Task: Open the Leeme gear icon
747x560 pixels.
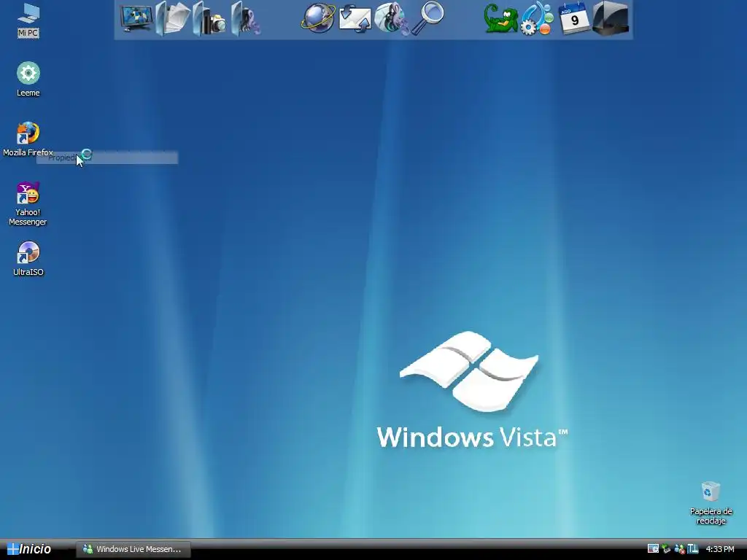Action: [x=28, y=79]
